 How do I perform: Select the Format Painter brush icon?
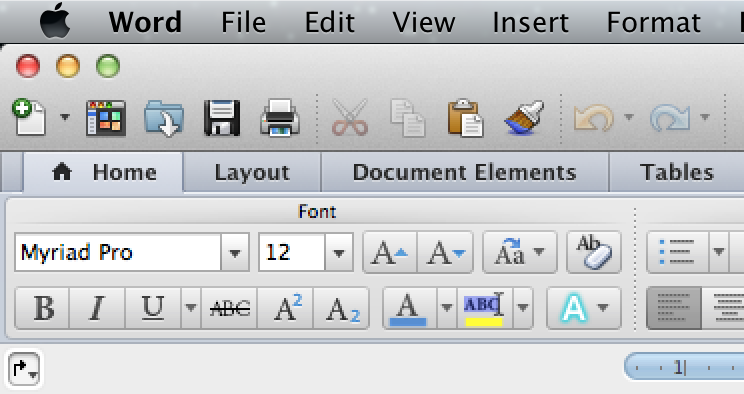[524, 118]
